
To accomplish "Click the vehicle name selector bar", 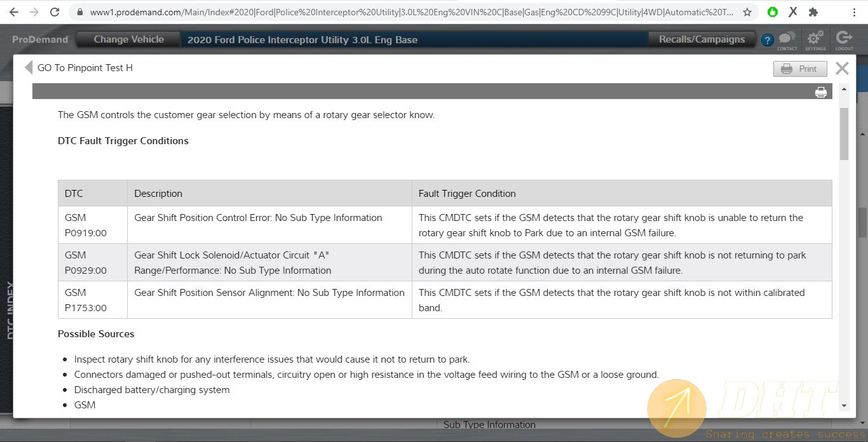I will click(x=413, y=40).
